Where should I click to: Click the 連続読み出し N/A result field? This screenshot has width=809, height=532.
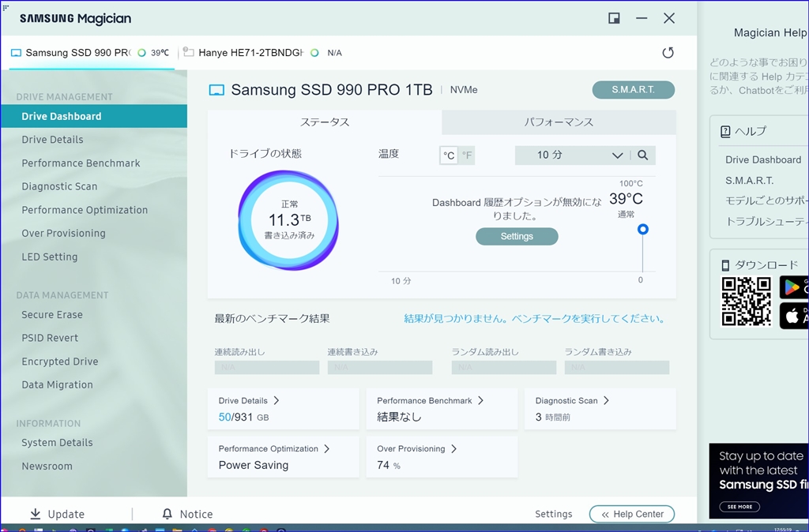click(x=267, y=368)
